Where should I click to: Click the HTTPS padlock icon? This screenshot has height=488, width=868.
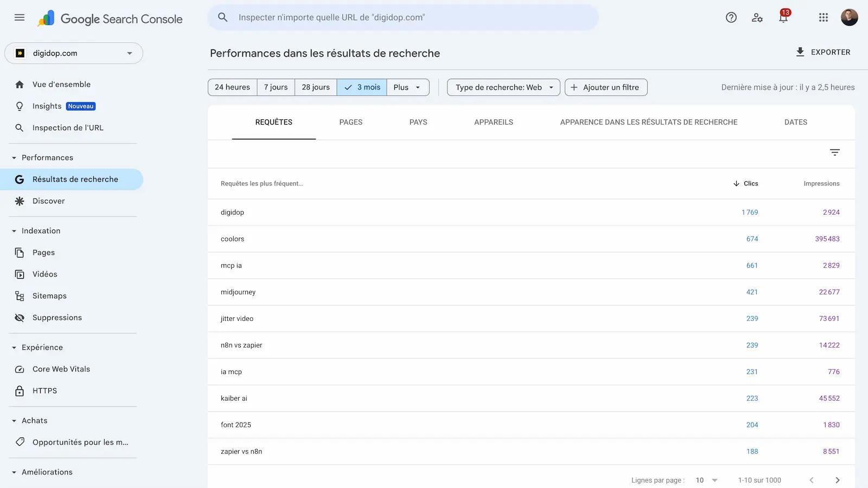tap(20, 391)
